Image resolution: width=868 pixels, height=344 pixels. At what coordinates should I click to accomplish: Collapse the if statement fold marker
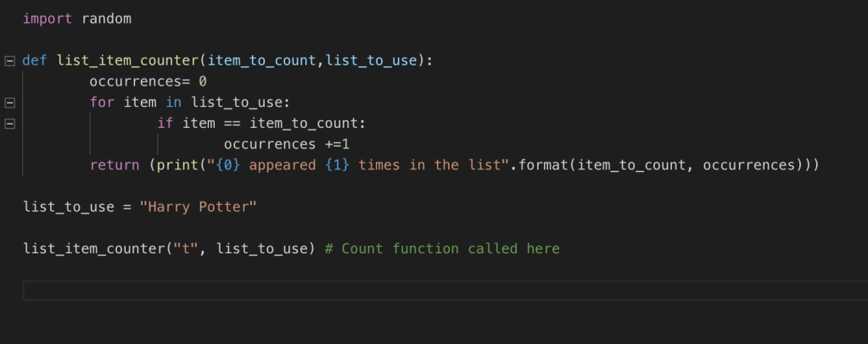click(10, 124)
